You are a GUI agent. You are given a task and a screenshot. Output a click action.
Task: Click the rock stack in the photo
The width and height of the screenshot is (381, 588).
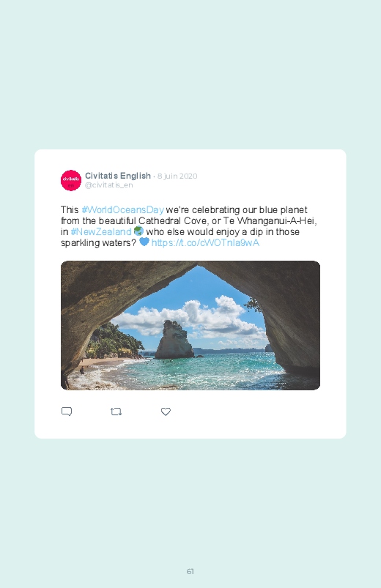(x=174, y=340)
